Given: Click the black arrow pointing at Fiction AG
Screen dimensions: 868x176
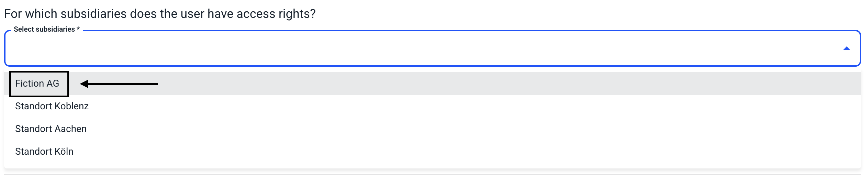Looking at the screenshot, I should point(119,84).
